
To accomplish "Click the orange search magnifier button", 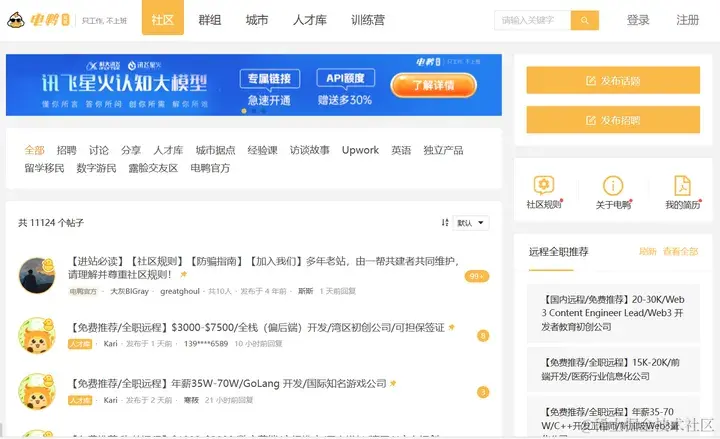I will [585, 20].
